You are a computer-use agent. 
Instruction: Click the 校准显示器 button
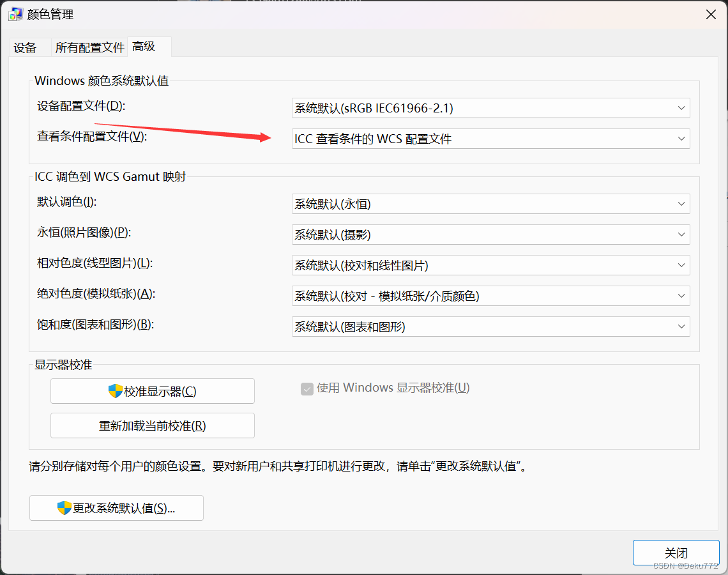152,391
